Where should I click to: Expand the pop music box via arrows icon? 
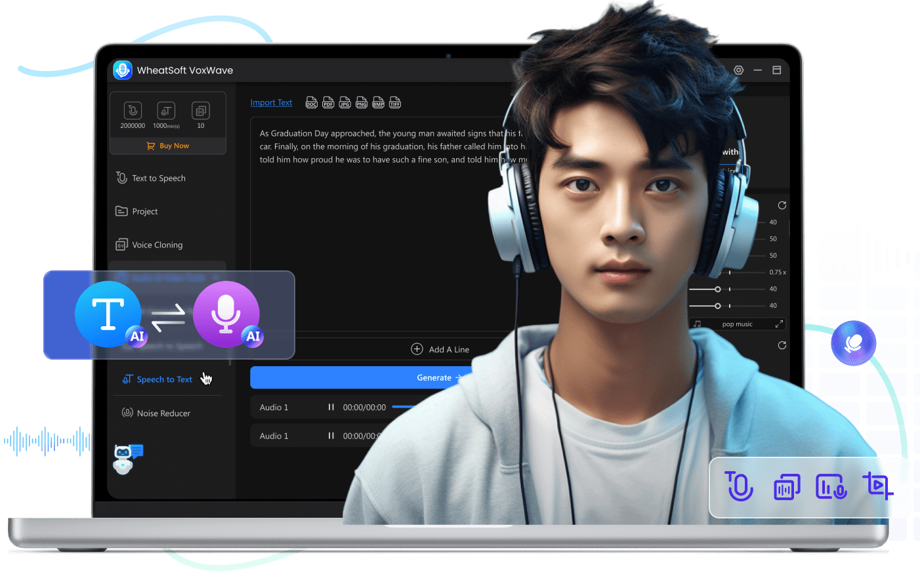pos(779,324)
